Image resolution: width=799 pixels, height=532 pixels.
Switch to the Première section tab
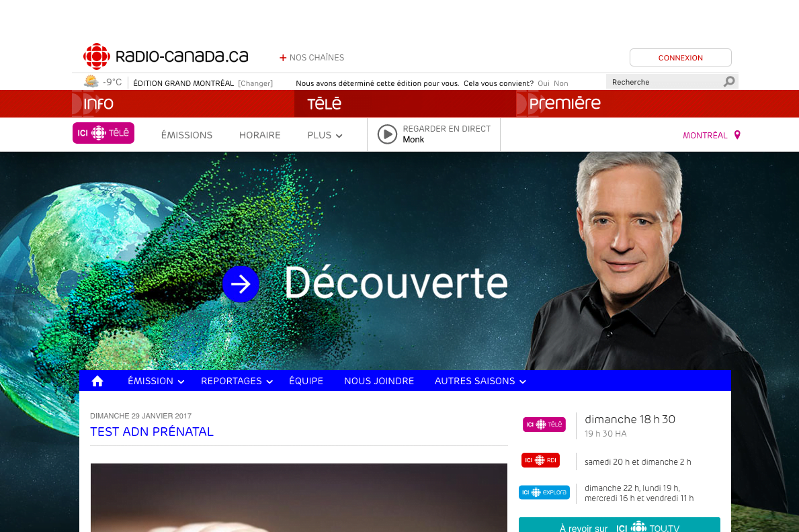[564, 103]
